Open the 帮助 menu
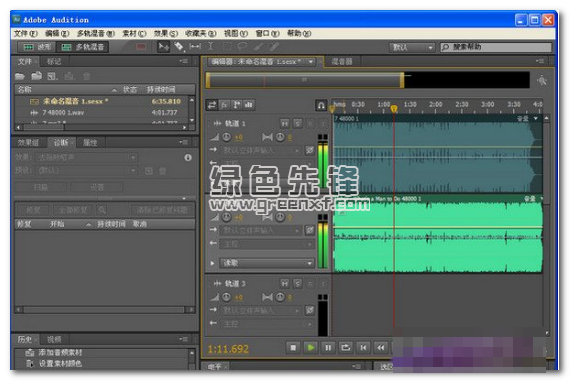570x381 pixels. coord(299,33)
